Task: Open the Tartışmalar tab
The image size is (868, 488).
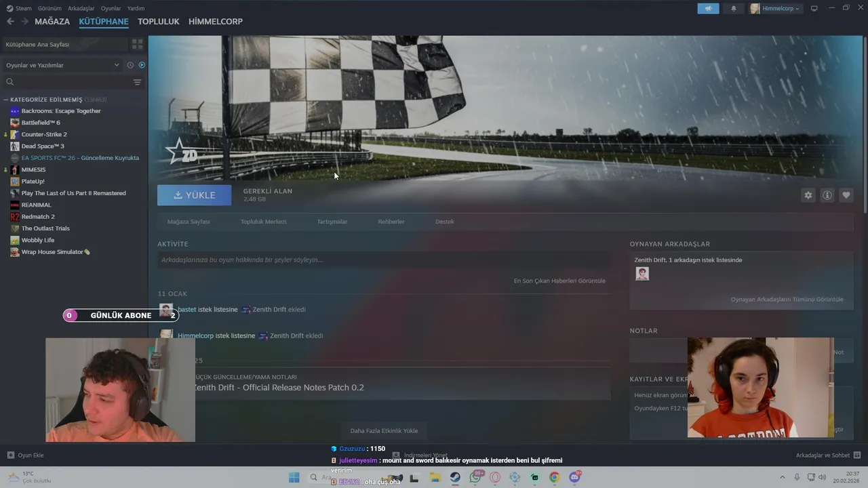Action: click(332, 222)
